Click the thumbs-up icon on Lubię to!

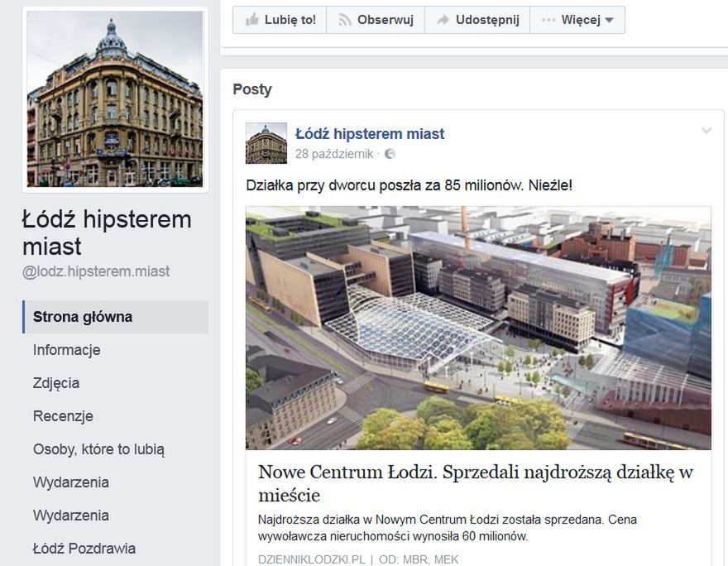252,20
